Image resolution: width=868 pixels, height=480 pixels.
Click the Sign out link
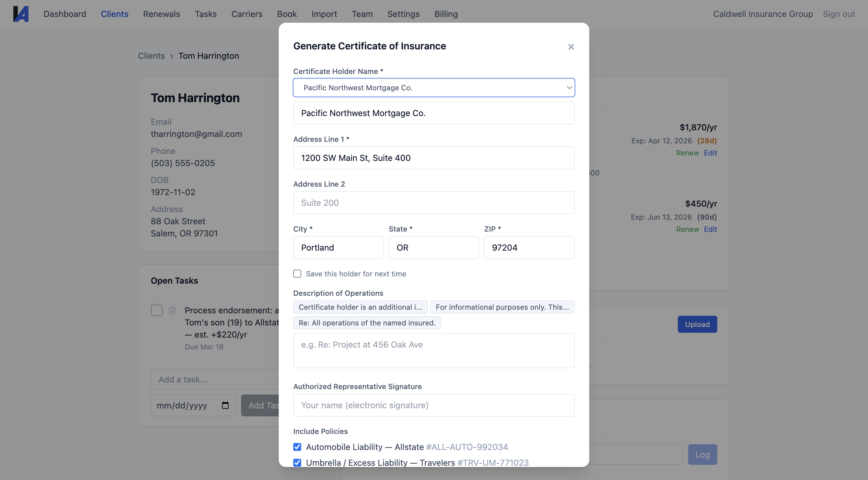pos(839,14)
